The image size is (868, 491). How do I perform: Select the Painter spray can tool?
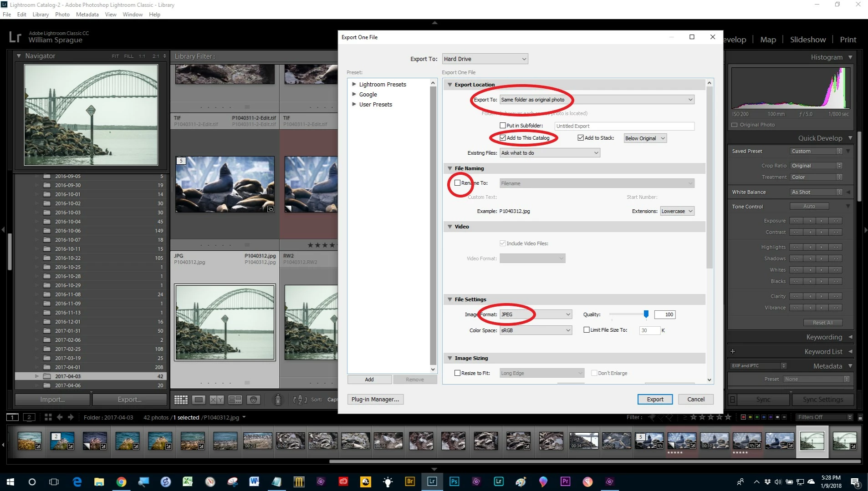pos(278,400)
